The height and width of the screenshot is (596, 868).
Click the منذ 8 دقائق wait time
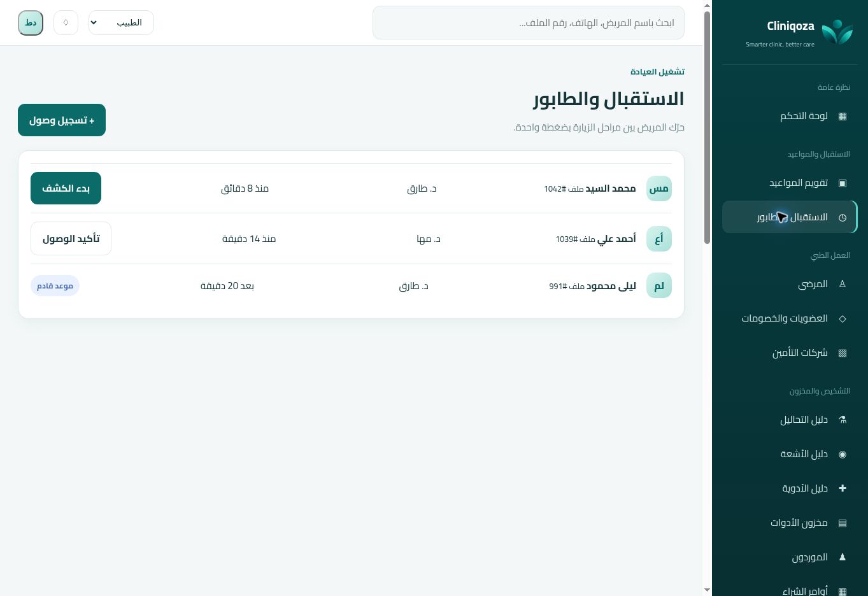pos(245,188)
